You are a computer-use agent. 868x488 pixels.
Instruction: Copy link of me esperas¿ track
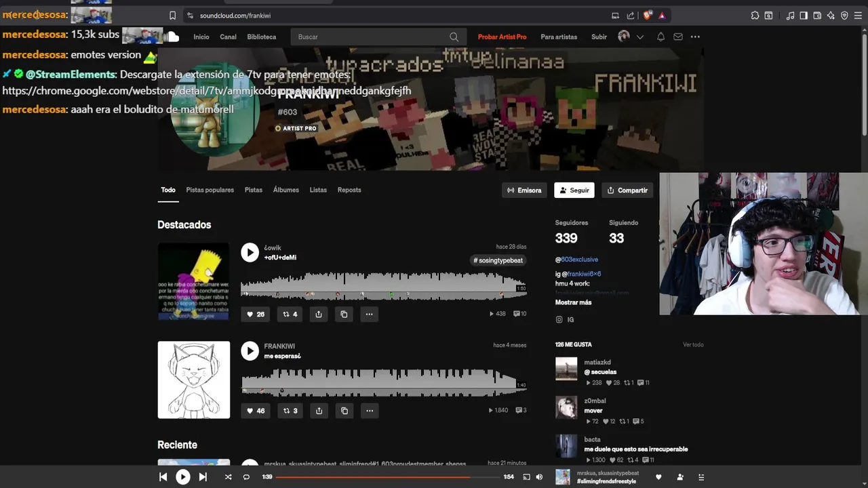point(344,411)
